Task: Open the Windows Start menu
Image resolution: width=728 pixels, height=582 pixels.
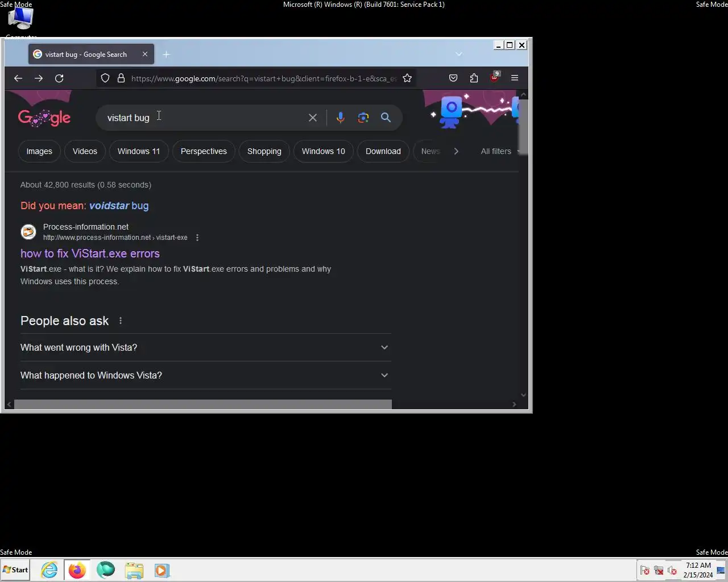Action: 15,570
